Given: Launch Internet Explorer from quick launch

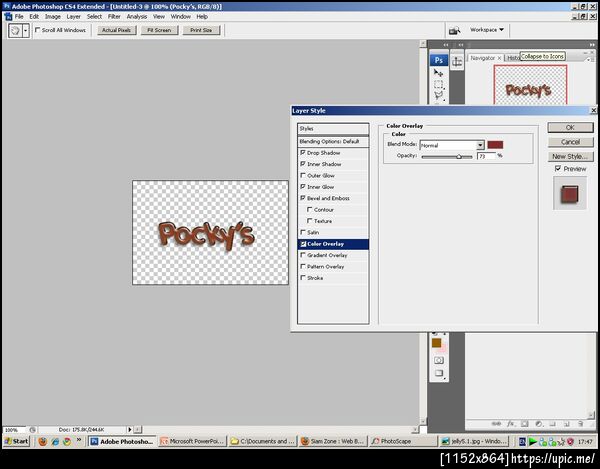Looking at the screenshot, I should (55, 441).
